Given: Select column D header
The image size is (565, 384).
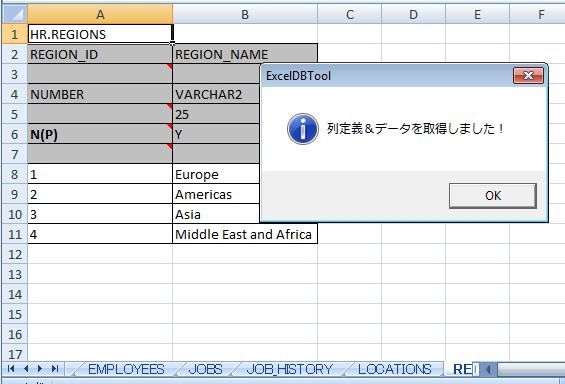Looking at the screenshot, I should click(413, 14).
